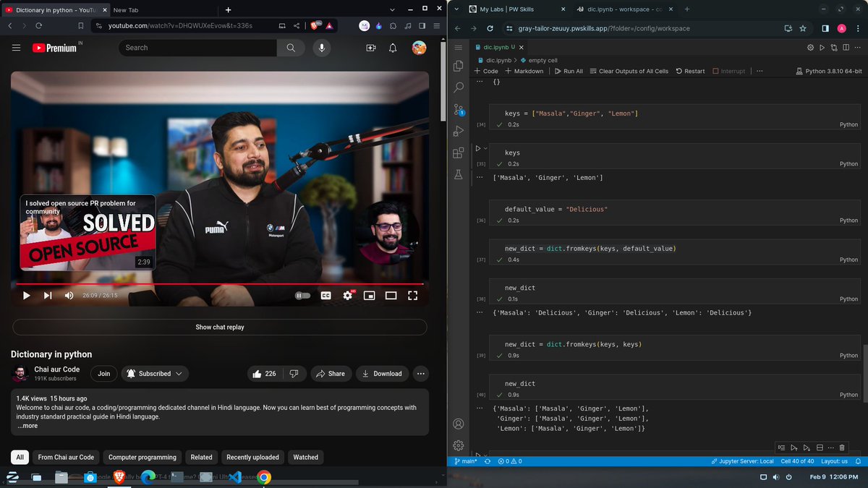Viewport: 868px width, 488px height.
Task: Delete cell via trash icon in cell toolbar
Action: pos(841,448)
